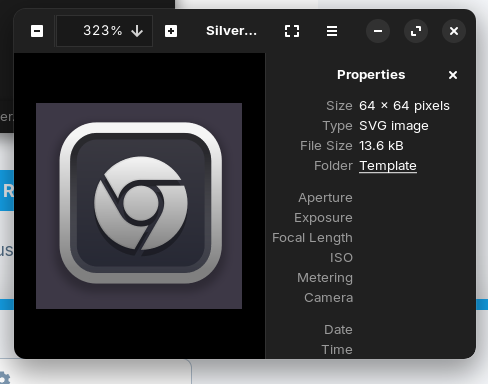Image resolution: width=488 pixels, height=384 pixels.
Task: Open the 323% zoom level dropdown
Action: [104, 31]
